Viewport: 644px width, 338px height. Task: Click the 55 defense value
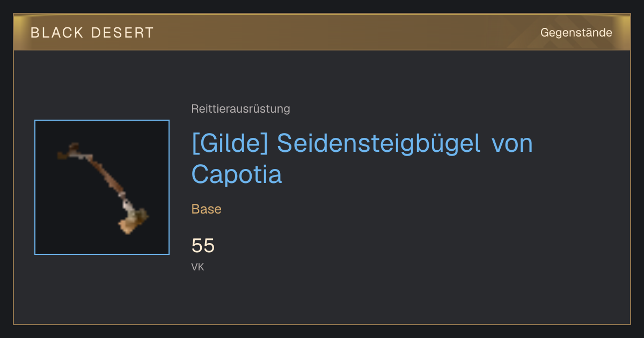coord(203,246)
